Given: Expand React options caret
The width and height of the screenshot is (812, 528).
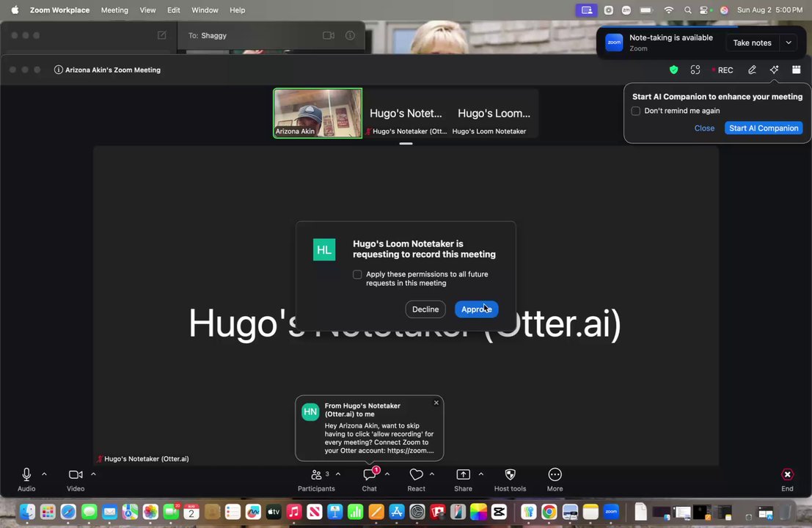Looking at the screenshot, I should click(x=432, y=474).
